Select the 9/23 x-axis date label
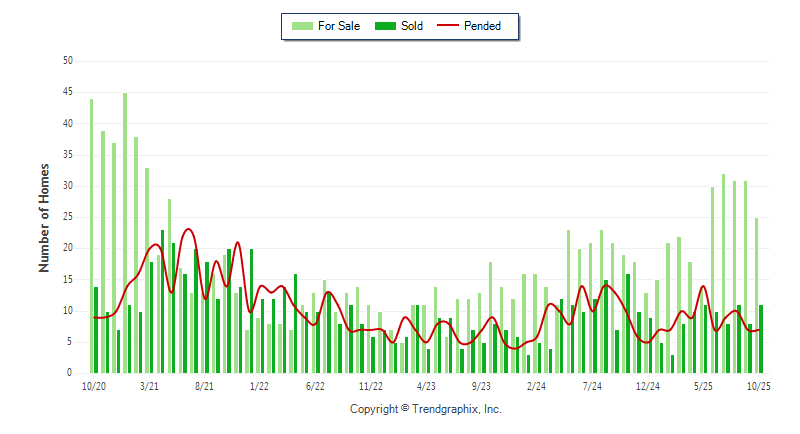 [x=481, y=385]
